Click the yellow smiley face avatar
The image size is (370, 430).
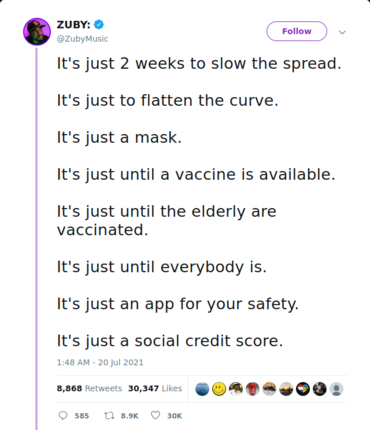219,389
